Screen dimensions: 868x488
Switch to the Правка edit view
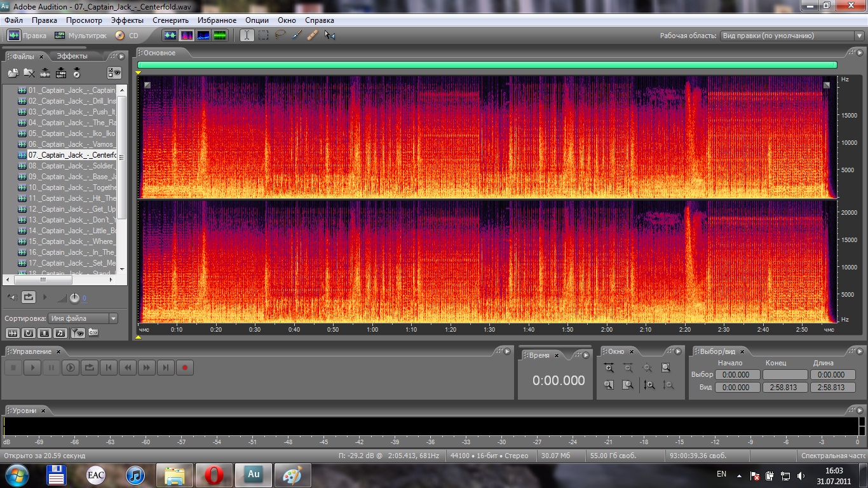[27, 36]
